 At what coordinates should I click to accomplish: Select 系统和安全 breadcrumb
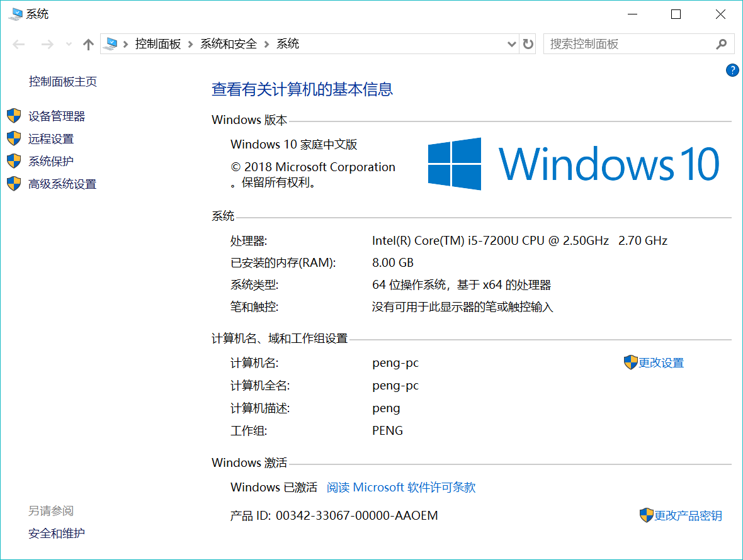pyautogui.click(x=229, y=44)
